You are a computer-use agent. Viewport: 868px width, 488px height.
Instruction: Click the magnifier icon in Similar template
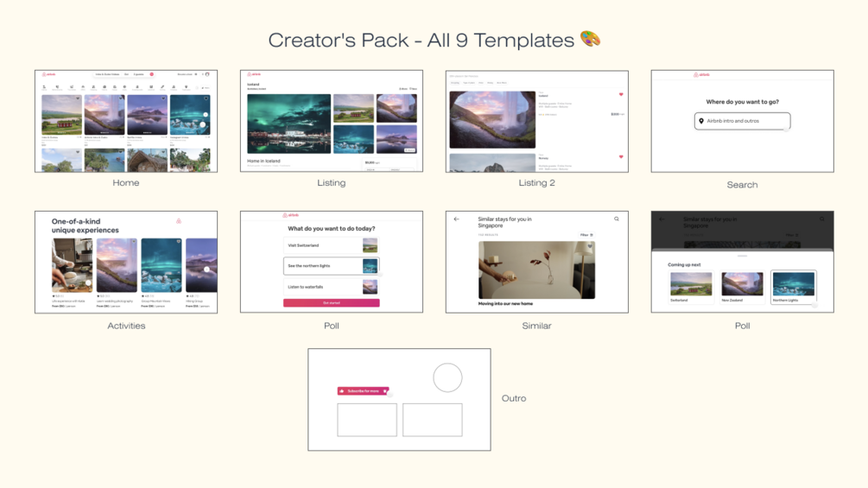click(617, 219)
